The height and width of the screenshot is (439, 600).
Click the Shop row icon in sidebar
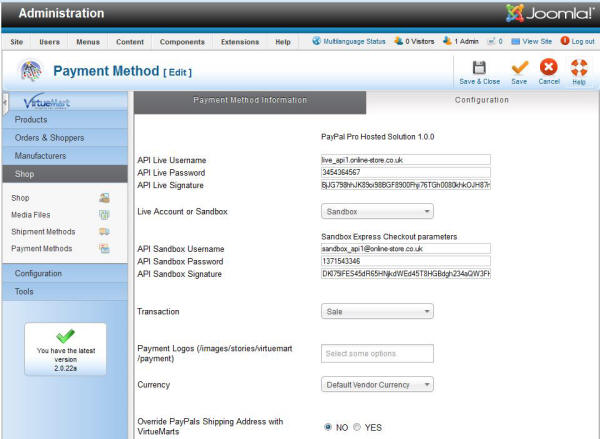[104, 198]
